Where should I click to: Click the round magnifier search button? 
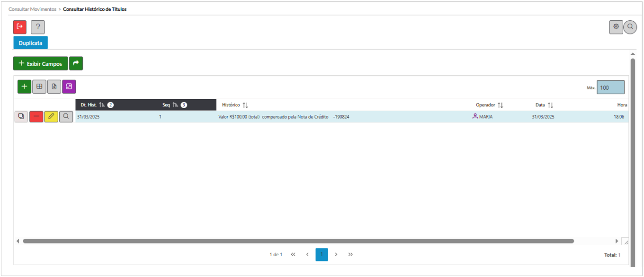click(x=630, y=27)
